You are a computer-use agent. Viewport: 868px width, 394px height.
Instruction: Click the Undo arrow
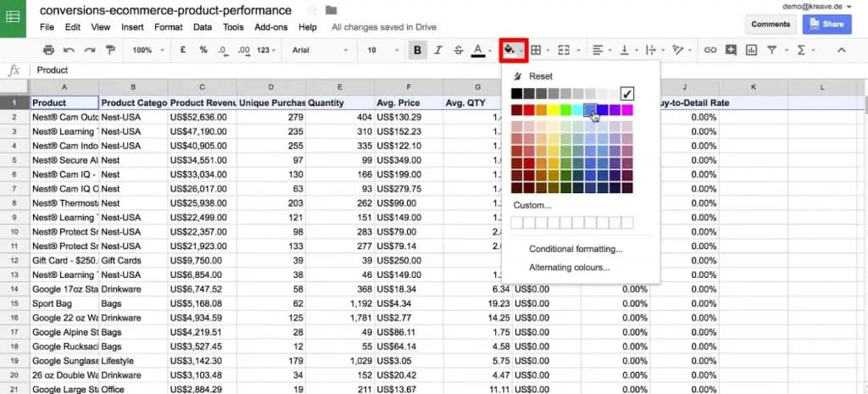70,50
